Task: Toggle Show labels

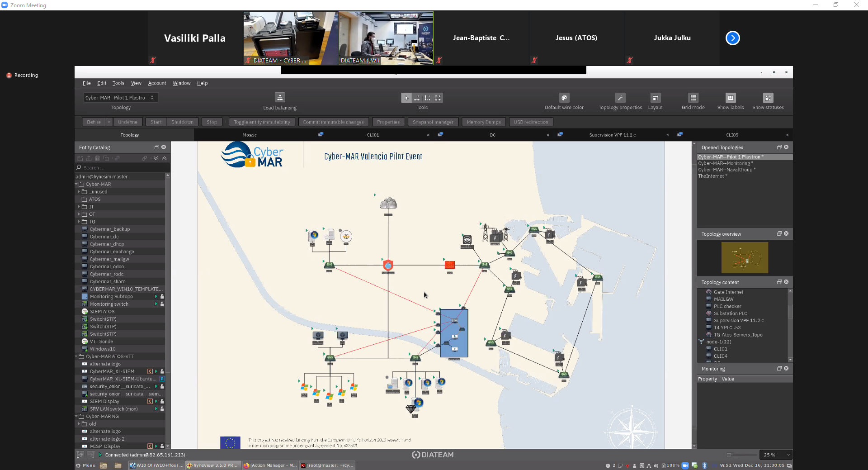Action: (731, 98)
